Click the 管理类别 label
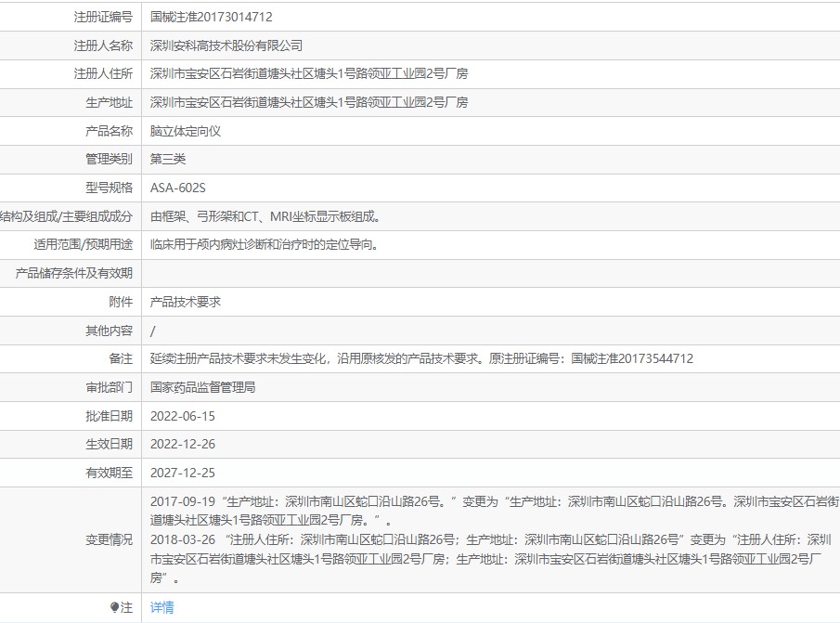The width and height of the screenshot is (840, 623). (109, 159)
